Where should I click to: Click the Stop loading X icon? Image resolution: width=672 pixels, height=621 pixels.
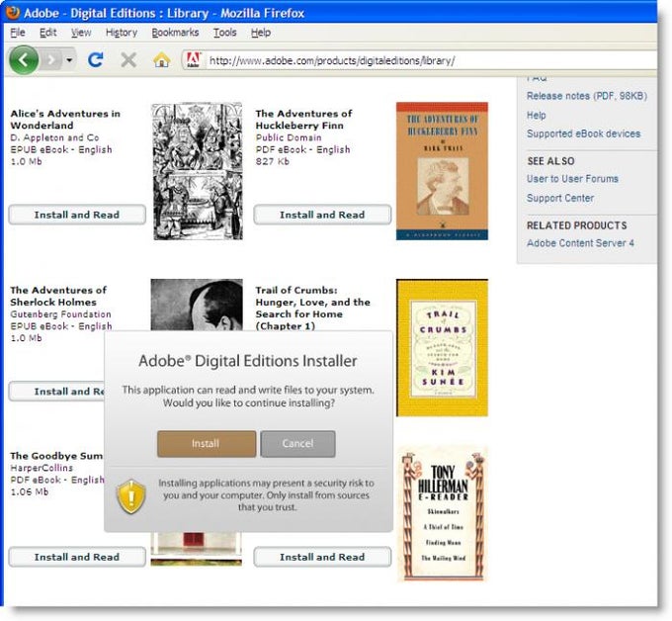[128, 60]
